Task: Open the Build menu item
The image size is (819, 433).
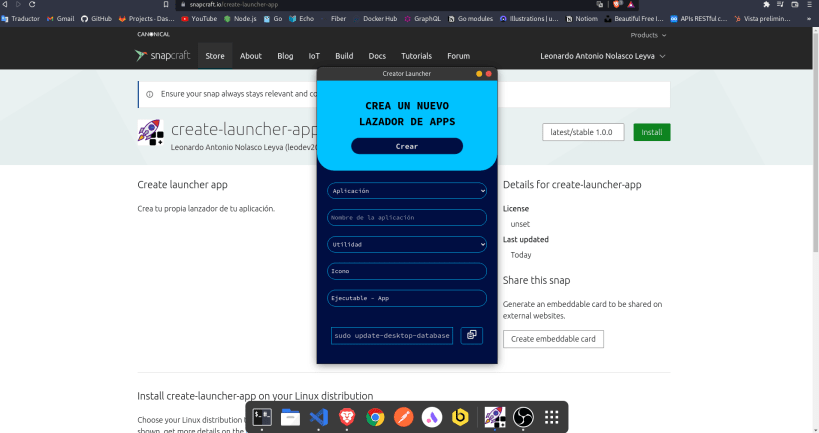Action: coord(344,56)
